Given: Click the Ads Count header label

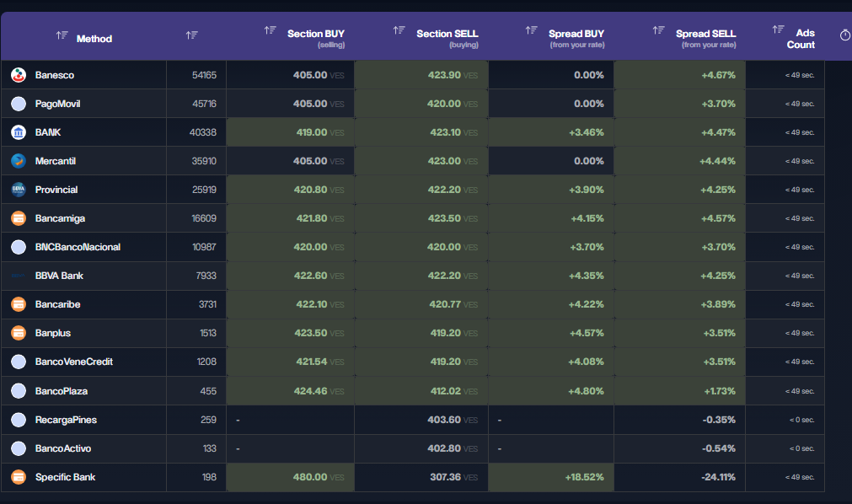Looking at the screenshot, I should (801, 39).
